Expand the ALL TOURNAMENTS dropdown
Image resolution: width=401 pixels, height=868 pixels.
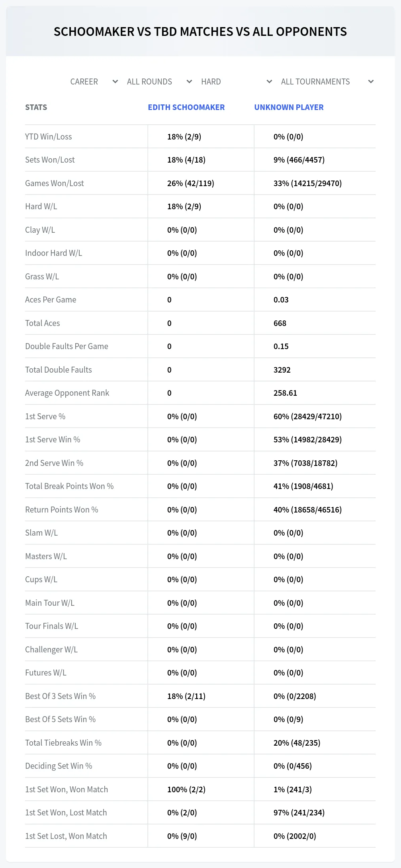[x=327, y=82]
